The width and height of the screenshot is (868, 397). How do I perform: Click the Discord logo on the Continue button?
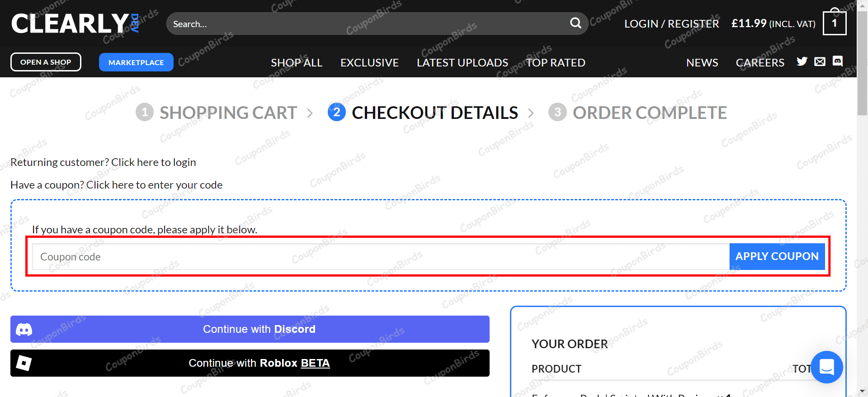24,329
